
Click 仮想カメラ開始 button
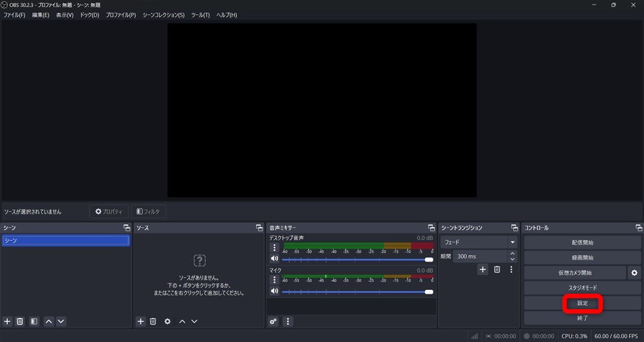tap(575, 272)
